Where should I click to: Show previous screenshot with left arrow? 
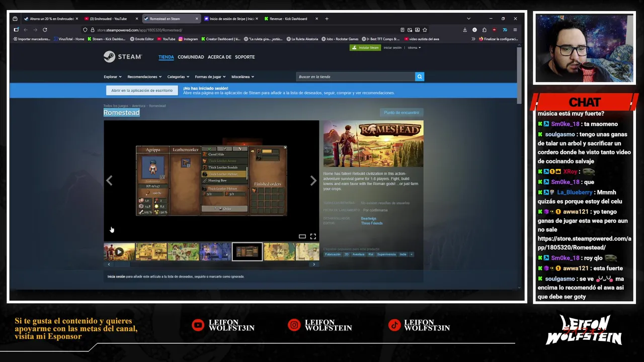pyautogui.click(x=109, y=180)
